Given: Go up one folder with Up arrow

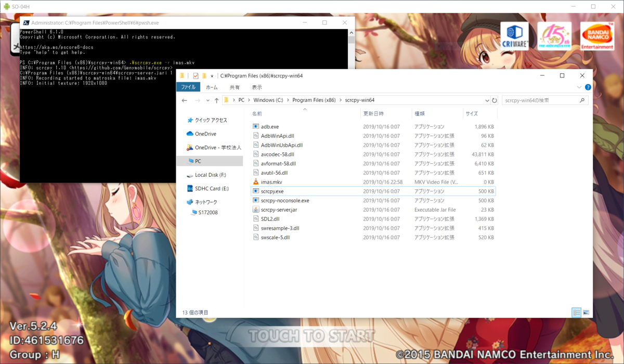Looking at the screenshot, I should coord(216,100).
